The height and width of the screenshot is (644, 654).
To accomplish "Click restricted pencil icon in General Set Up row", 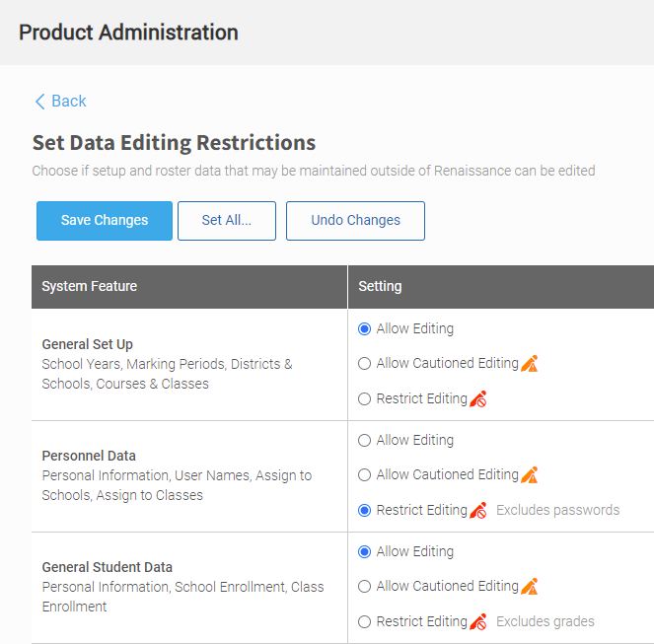I will pyautogui.click(x=478, y=398).
